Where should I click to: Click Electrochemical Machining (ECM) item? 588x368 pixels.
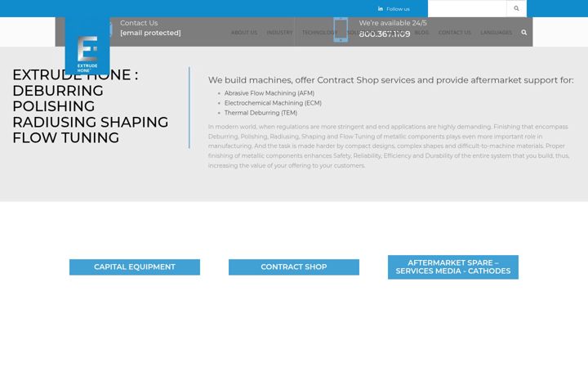273,103
